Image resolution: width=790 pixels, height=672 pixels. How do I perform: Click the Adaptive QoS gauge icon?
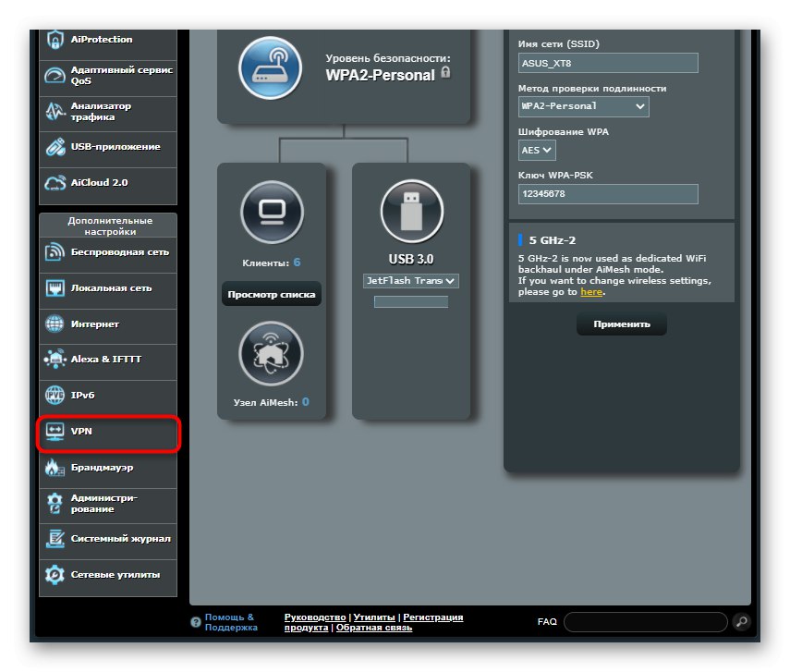click(55, 76)
